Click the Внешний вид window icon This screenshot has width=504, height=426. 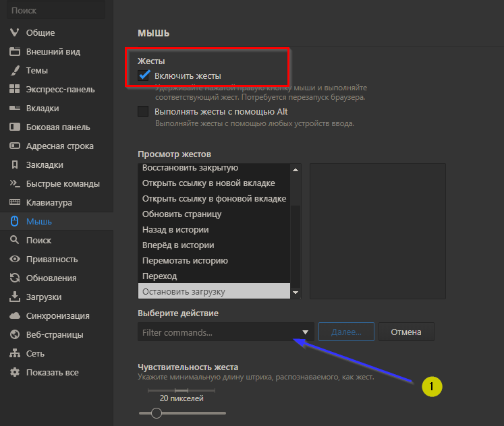tap(14, 51)
